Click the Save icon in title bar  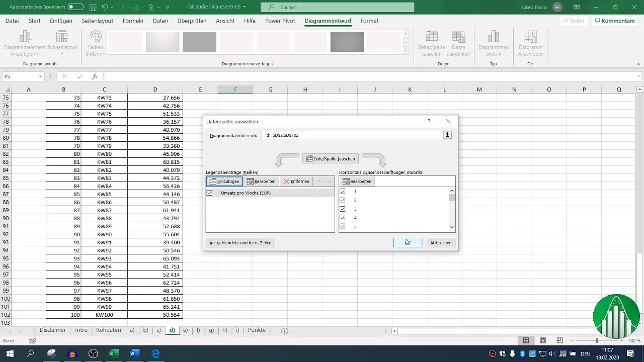click(x=93, y=8)
